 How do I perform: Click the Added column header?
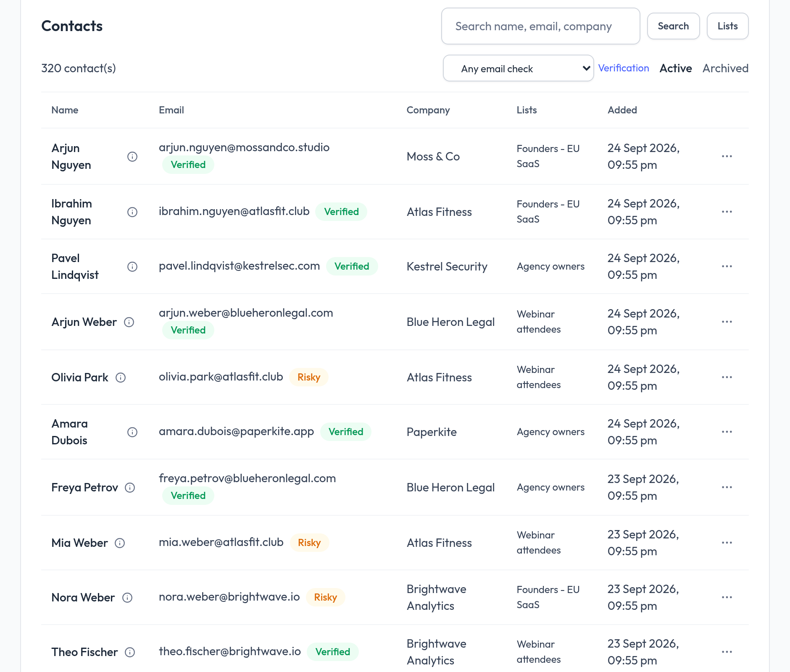click(x=622, y=110)
